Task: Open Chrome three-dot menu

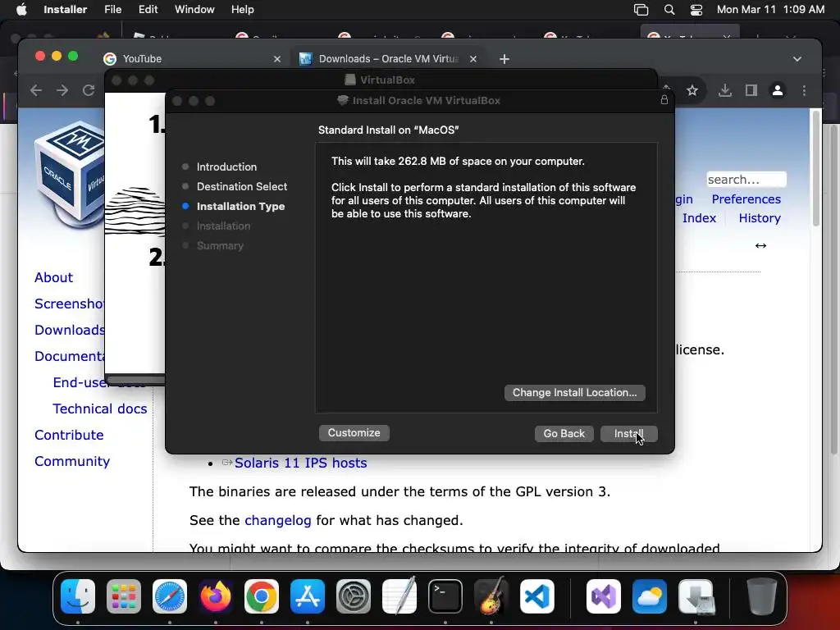Action: tap(804, 90)
